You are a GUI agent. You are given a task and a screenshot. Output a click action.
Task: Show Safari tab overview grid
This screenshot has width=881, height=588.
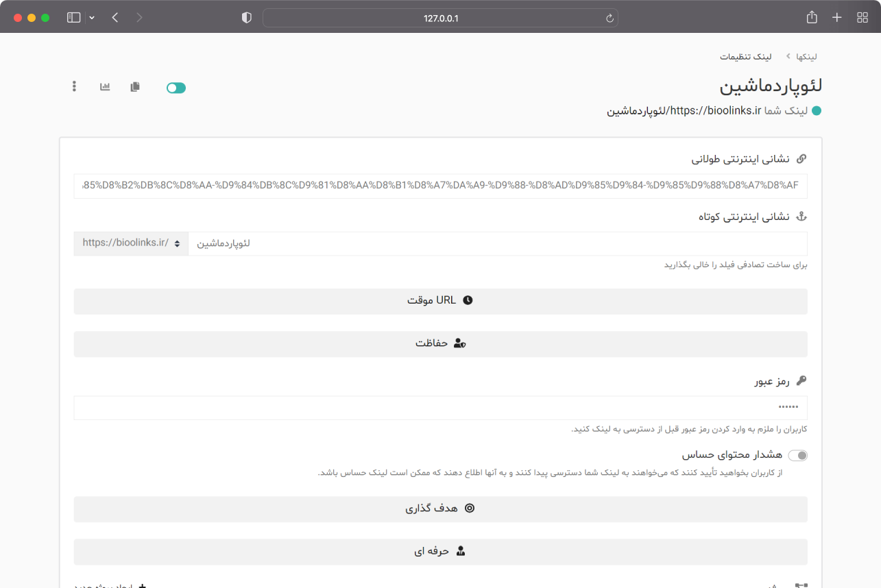click(862, 18)
